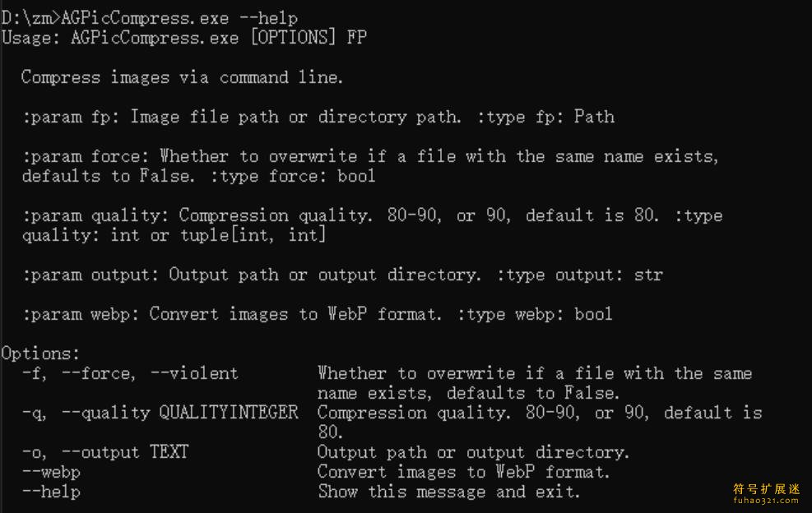Click the ':param quality:' documentation line
Image resolution: width=812 pixels, height=513 pixels.
pyautogui.click(x=372, y=225)
